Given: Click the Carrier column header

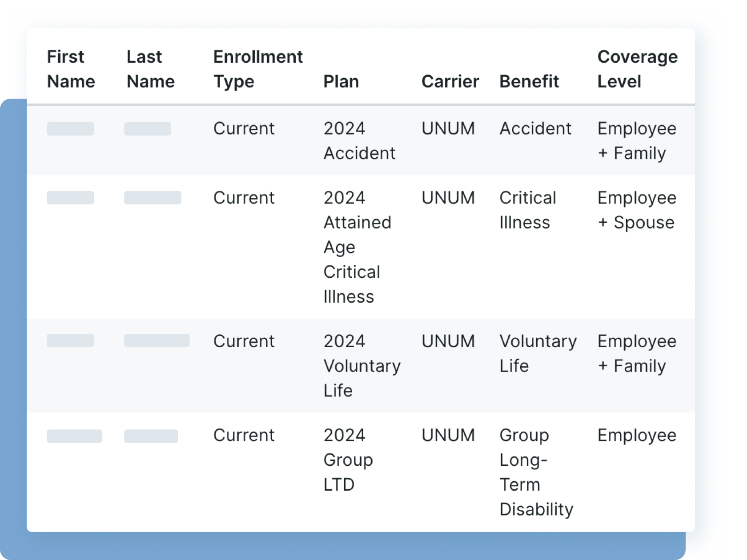Looking at the screenshot, I should click(x=450, y=82).
